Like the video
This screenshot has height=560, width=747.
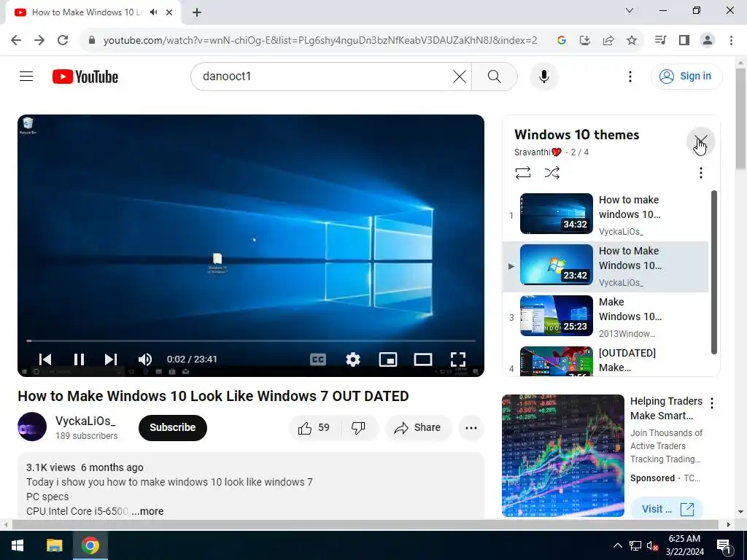point(314,427)
